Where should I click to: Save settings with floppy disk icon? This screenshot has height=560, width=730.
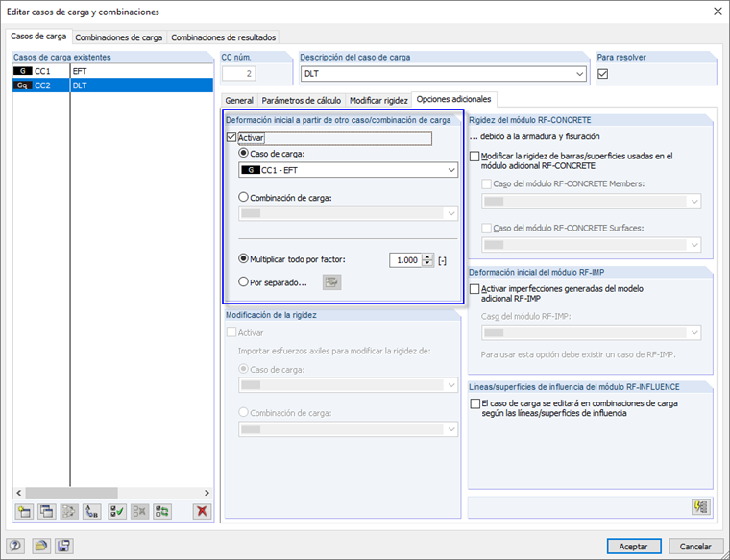tap(63, 546)
